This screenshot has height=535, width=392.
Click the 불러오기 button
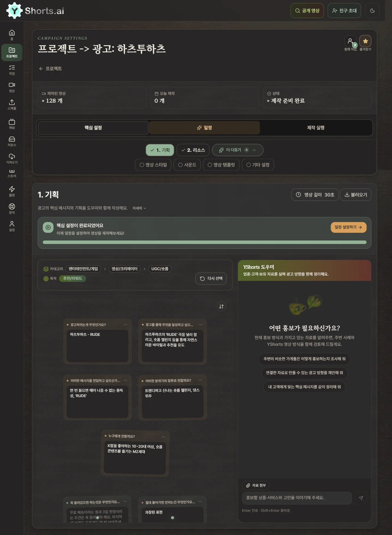point(356,195)
